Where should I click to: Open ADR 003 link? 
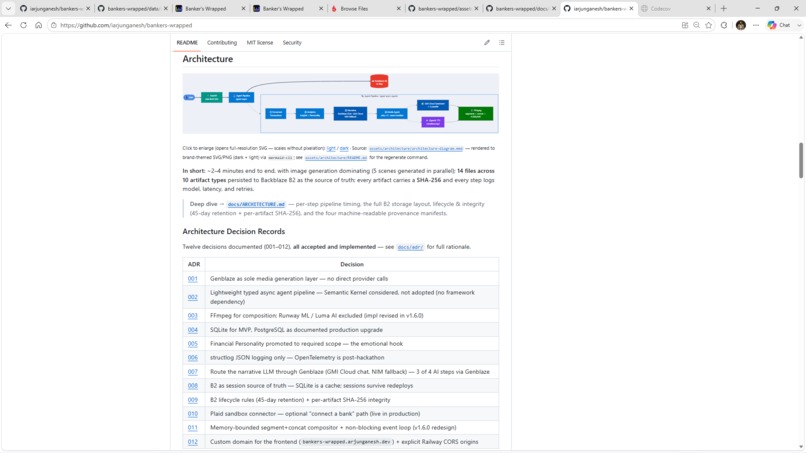193,316
